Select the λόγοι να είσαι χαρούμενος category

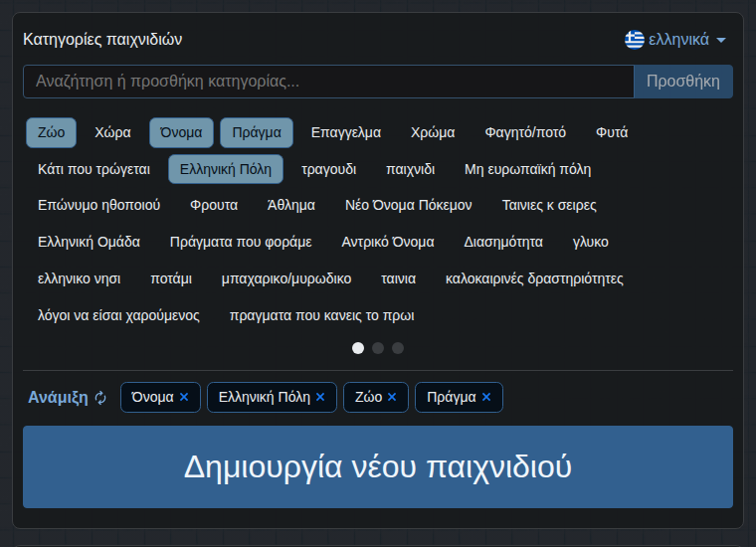coord(118,315)
